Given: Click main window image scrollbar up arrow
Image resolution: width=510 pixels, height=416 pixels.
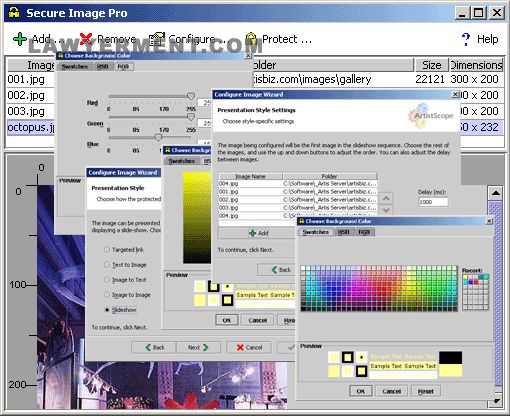Looking at the screenshot, I should click(496, 193).
